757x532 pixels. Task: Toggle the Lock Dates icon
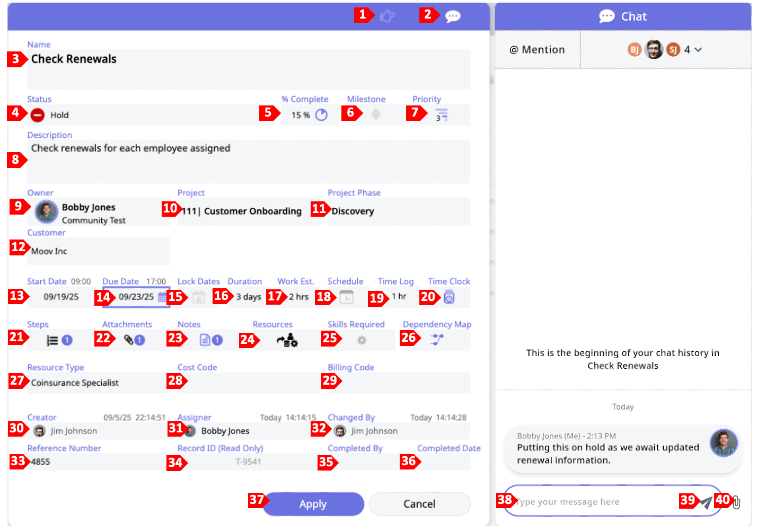click(x=199, y=297)
